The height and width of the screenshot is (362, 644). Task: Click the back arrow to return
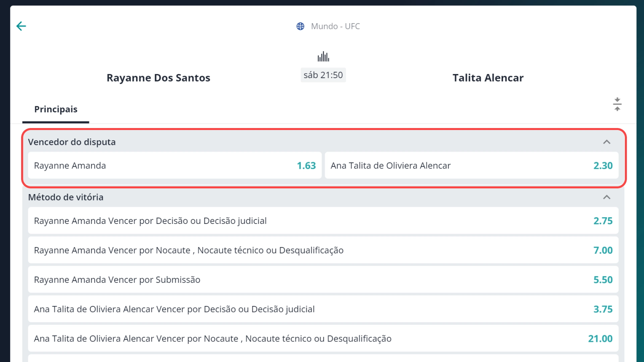[21, 25]
